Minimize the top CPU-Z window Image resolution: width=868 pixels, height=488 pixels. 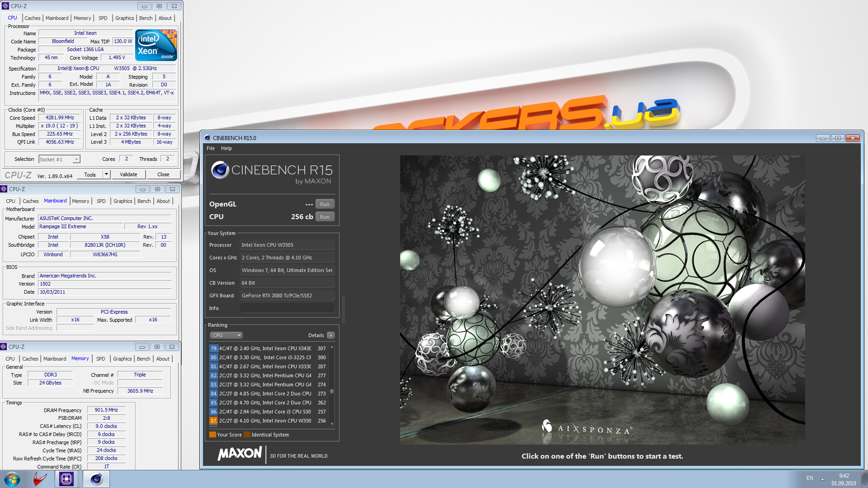[x=144, y=6]
